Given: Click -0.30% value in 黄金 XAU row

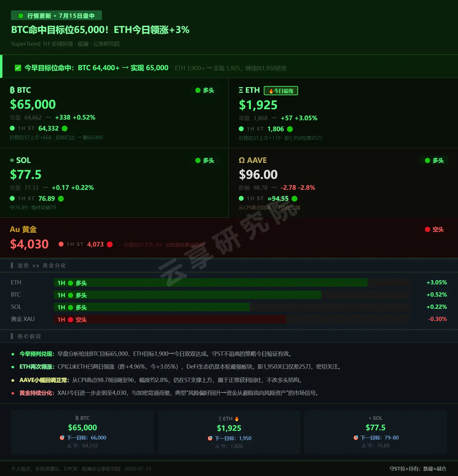Looking at the screenshot, I should tap(438, 319).
